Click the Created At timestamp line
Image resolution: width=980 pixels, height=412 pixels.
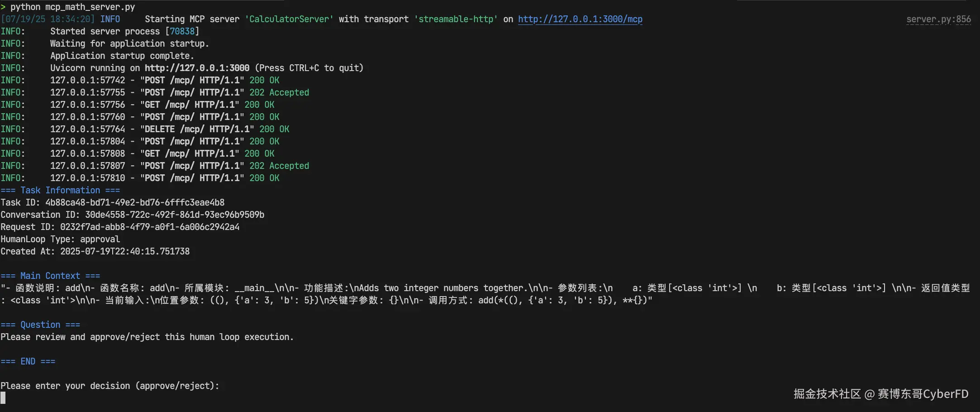95,251
